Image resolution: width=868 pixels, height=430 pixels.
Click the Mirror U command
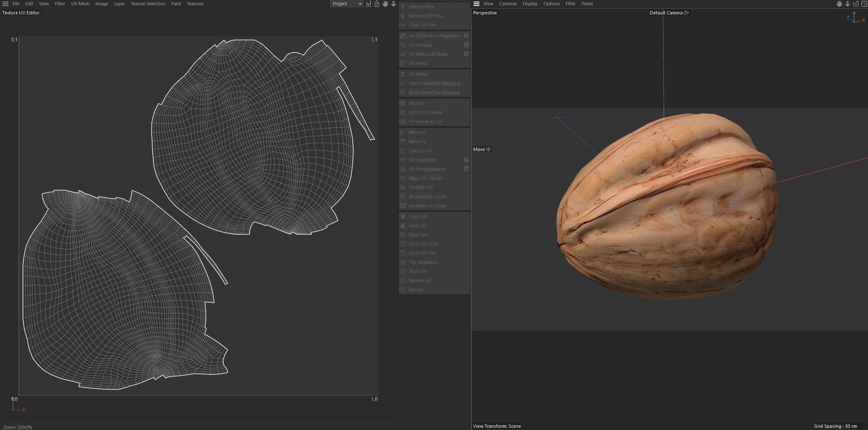(417, 132)
